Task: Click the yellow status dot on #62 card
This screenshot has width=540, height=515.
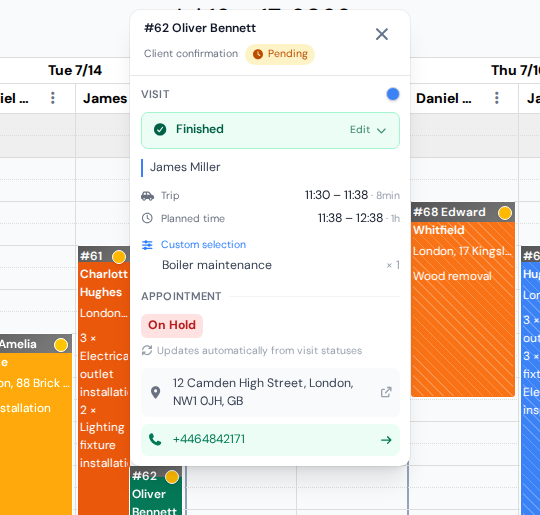Action: point(172,477)
